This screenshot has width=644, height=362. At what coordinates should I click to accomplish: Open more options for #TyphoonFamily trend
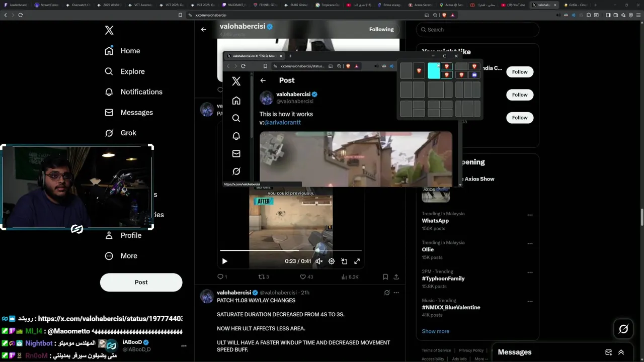[x=530, y=273]
